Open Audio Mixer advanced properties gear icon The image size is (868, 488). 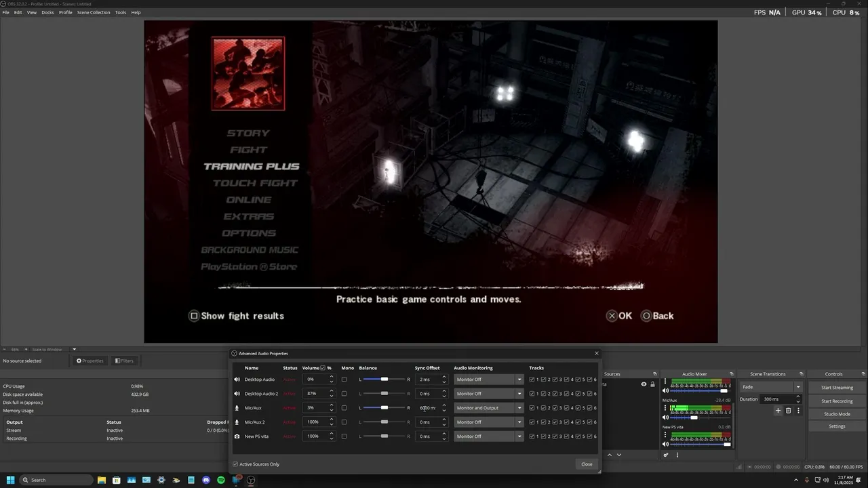point(666,455)
